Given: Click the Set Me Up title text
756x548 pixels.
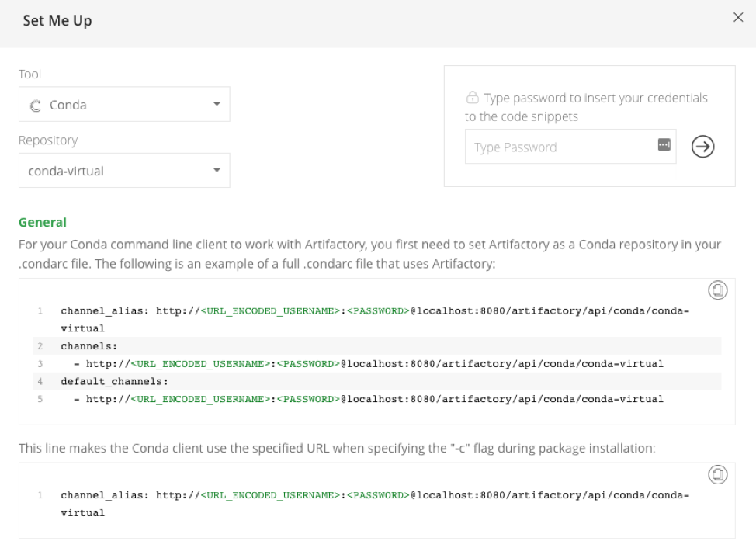Looking at the screenshot, I should pos(57,21).
